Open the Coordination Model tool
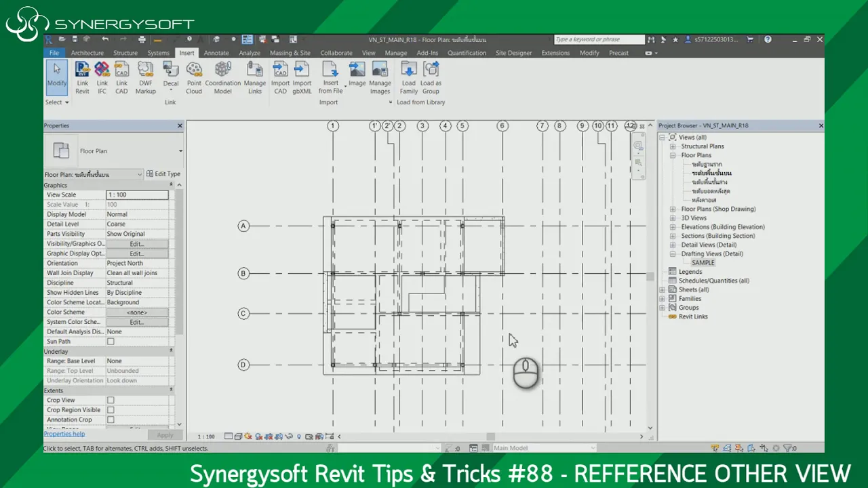This screenshot has height=488, width=868. [x=223, y=78]
